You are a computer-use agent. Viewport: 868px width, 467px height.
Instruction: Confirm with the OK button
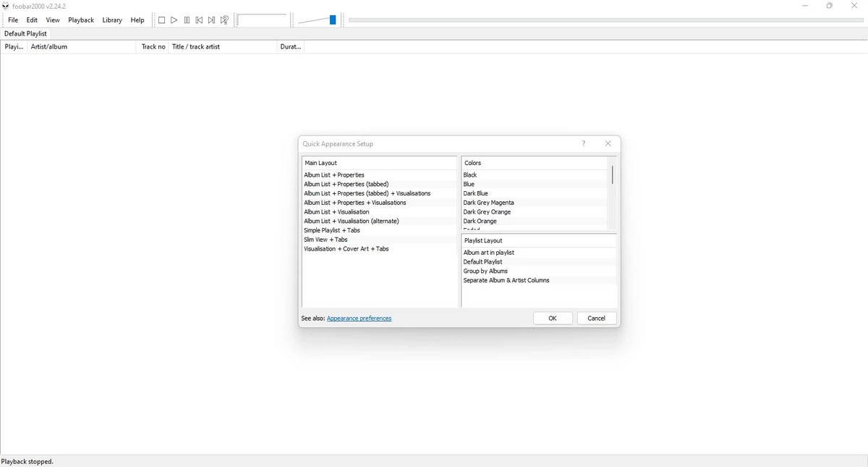[553, 319]
